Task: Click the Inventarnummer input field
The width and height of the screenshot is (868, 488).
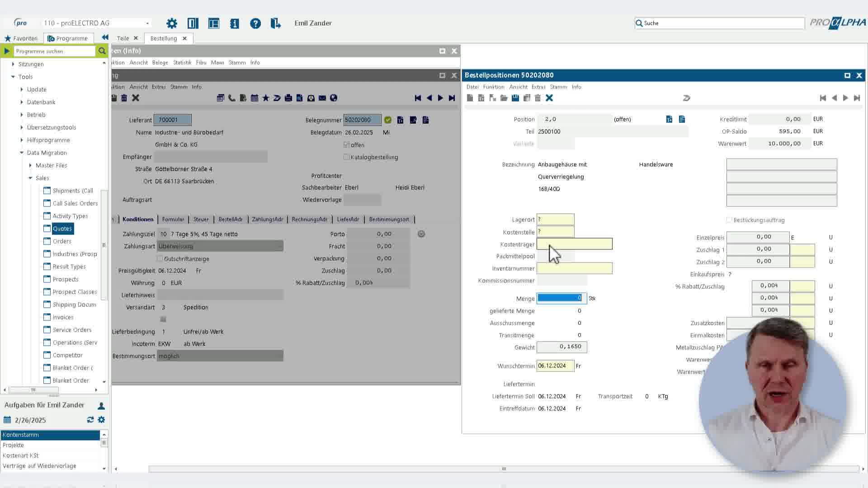Action: click(574, 268)
